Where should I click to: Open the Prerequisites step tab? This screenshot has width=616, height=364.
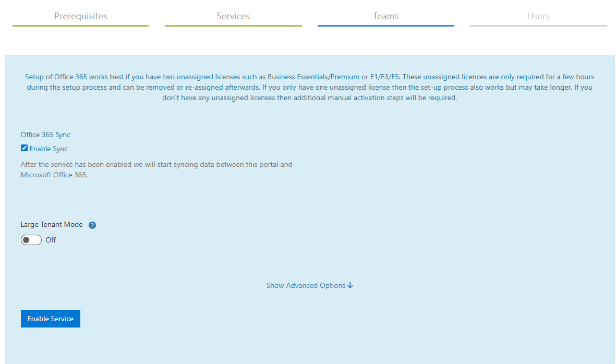point(81,16)
